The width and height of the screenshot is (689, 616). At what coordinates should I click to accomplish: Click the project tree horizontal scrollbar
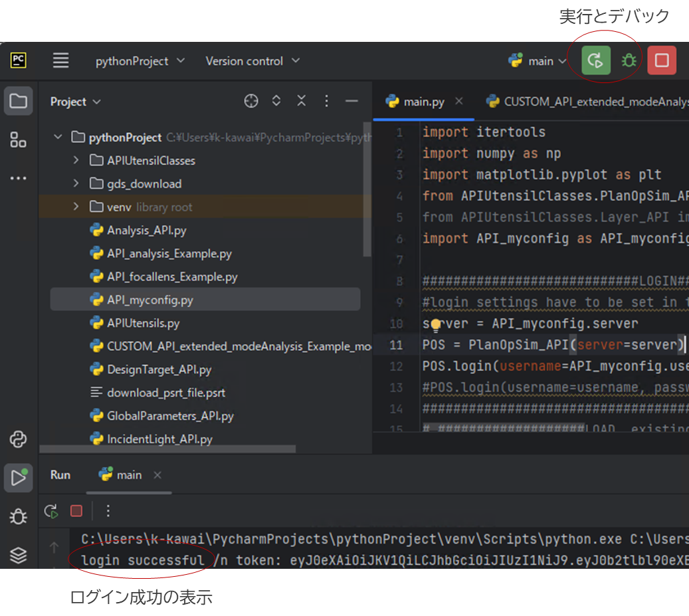pyautogui.click(x=167, y=449)
